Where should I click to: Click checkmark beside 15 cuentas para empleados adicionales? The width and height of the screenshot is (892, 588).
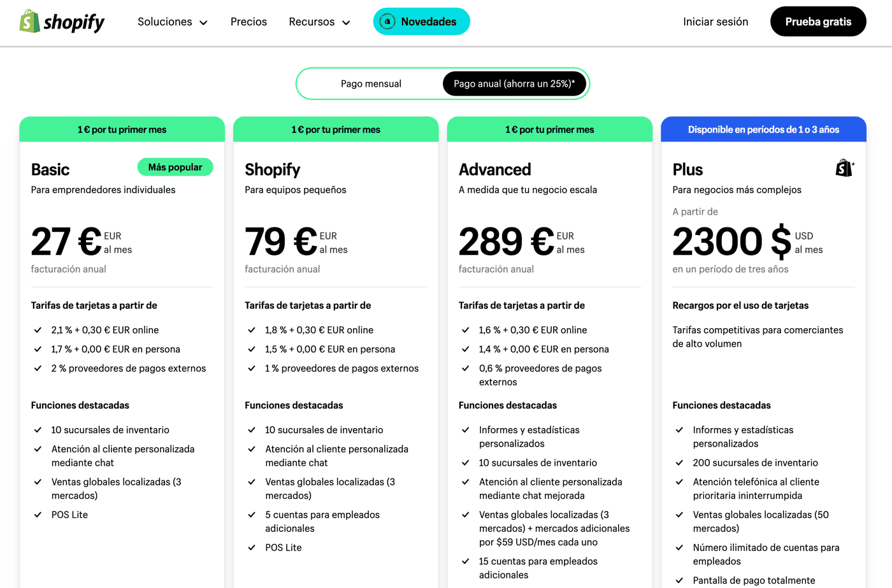(x=466, y=561)
